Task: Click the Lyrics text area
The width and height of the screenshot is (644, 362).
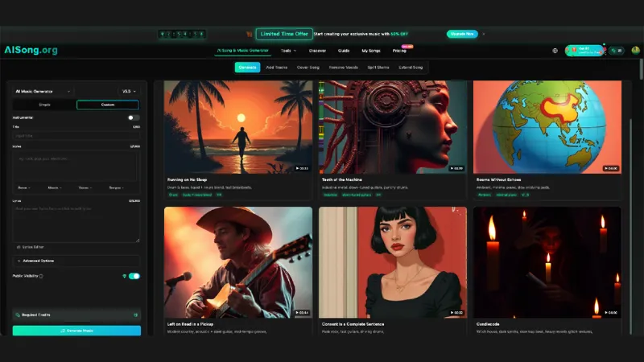Action: coord(76,224)
